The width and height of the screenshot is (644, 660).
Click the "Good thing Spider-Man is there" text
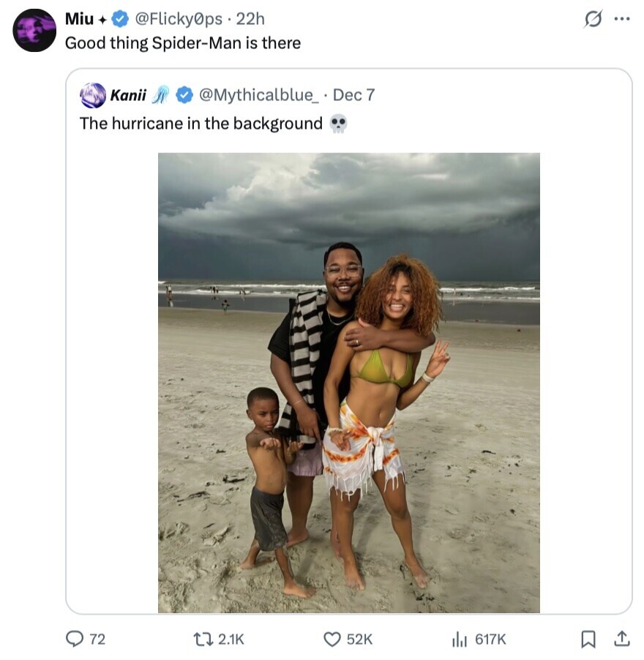point(183,43)
